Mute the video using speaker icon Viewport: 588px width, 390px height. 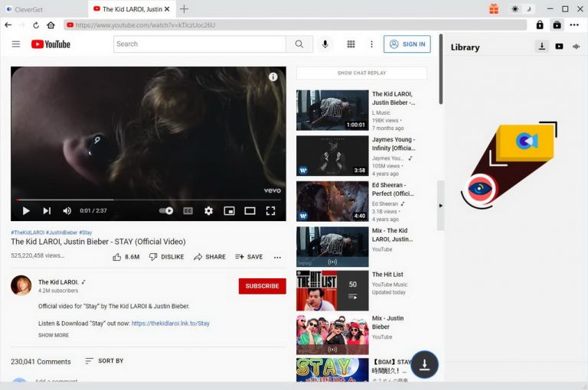point(67,211)
